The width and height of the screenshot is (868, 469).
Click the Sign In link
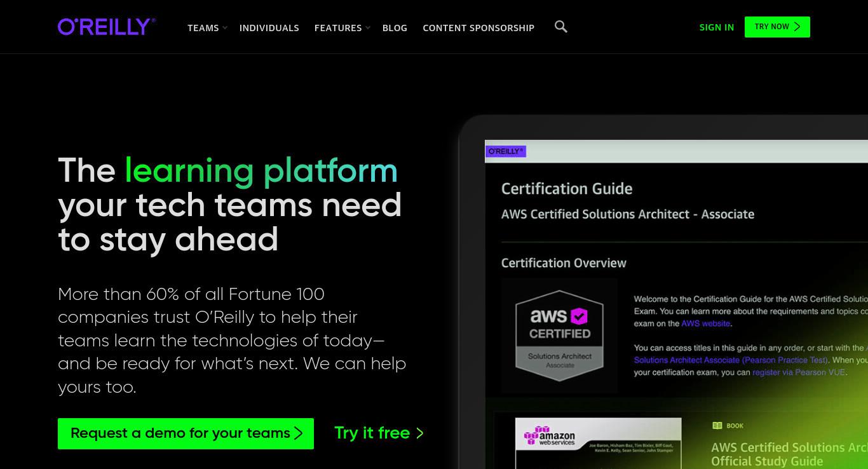(716, 27)
